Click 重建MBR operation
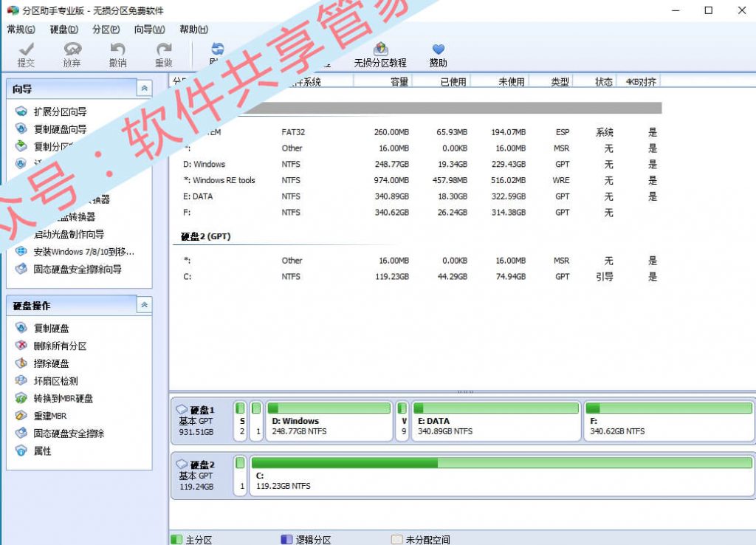The width and height of the screenshot is (756, 545). 50,416
